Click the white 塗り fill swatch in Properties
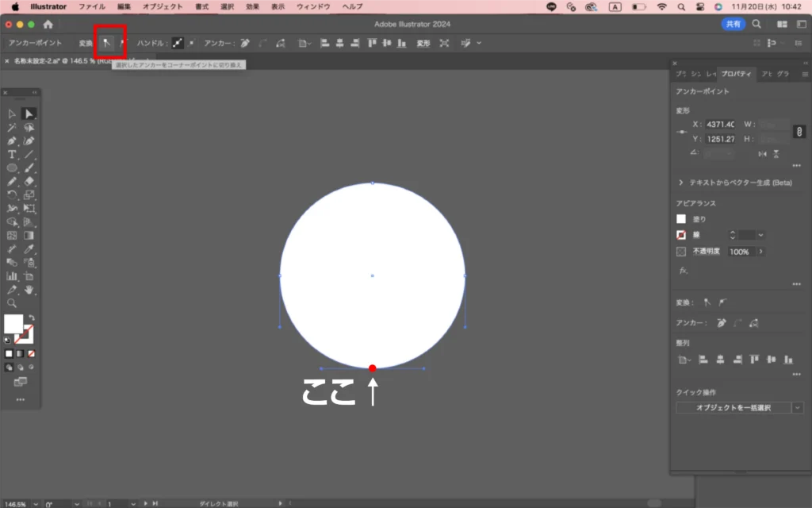812x508 pixels. 680,219
